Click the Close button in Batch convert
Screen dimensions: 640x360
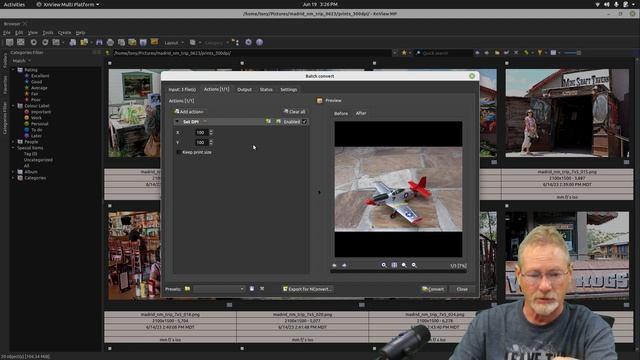coord(462,289)
